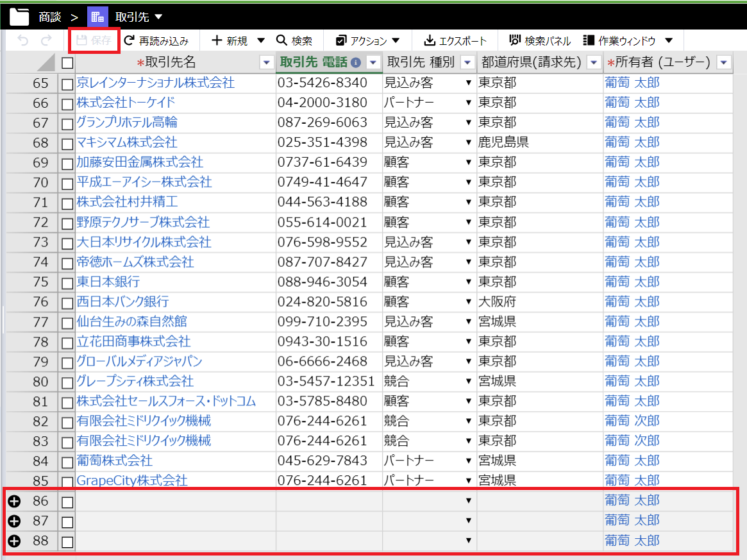Viewport: 747px width, 560px height.
Task: Click the purple 取引先 object icon
Action: click(97, 16)
